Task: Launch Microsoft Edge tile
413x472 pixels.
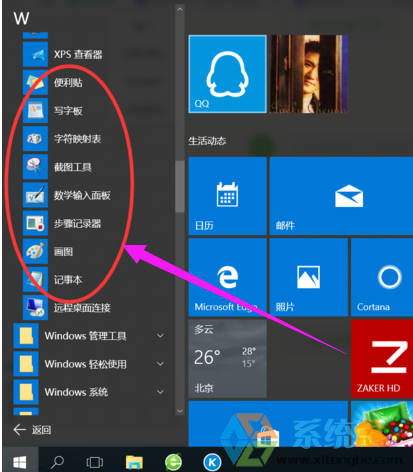Action: [227, 277]
